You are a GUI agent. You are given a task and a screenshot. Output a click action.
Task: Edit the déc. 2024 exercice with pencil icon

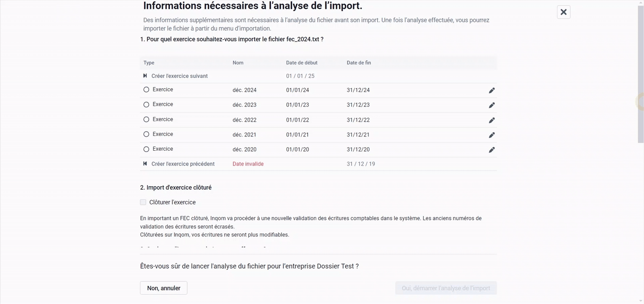(x=491, y=90)
